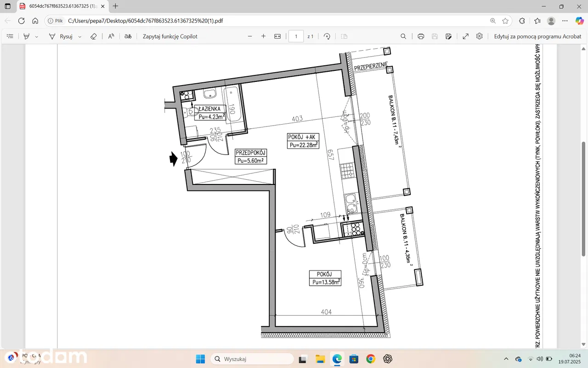Image resolution: width=588 pixels, height=368 pixels.
Task: Click the vertical scrollbar thumb
Action: pos(584,199)
